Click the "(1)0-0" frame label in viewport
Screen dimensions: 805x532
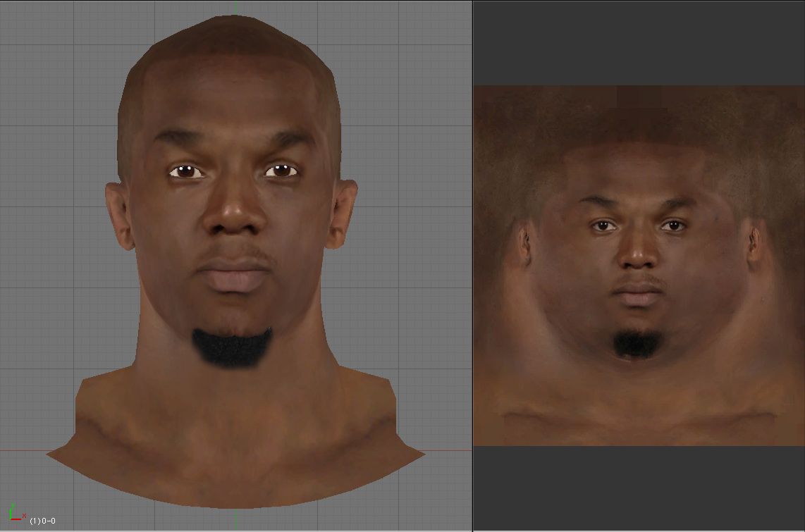[42, 521]
